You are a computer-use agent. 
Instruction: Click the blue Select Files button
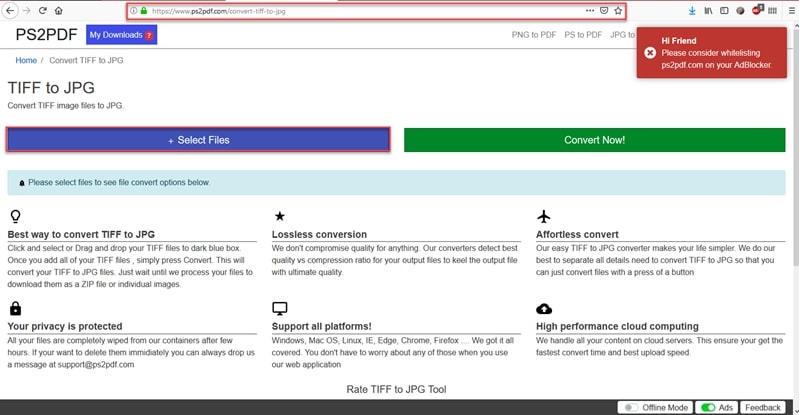(x=198, y=140)
